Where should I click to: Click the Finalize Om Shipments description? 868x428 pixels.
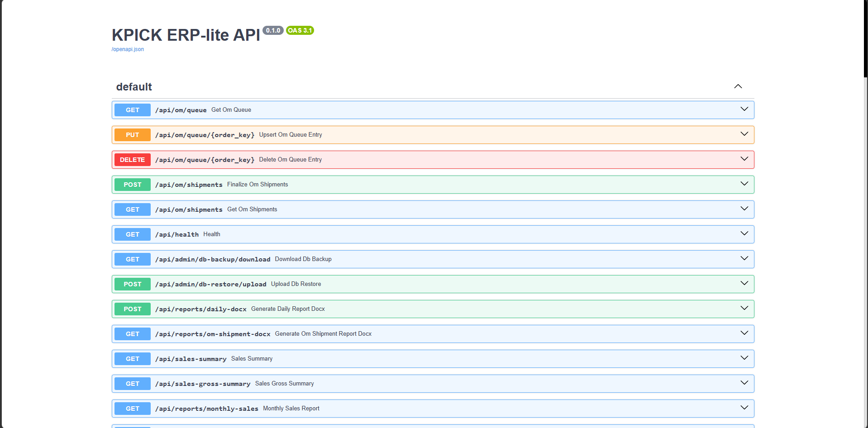click(x=258, y=185)
